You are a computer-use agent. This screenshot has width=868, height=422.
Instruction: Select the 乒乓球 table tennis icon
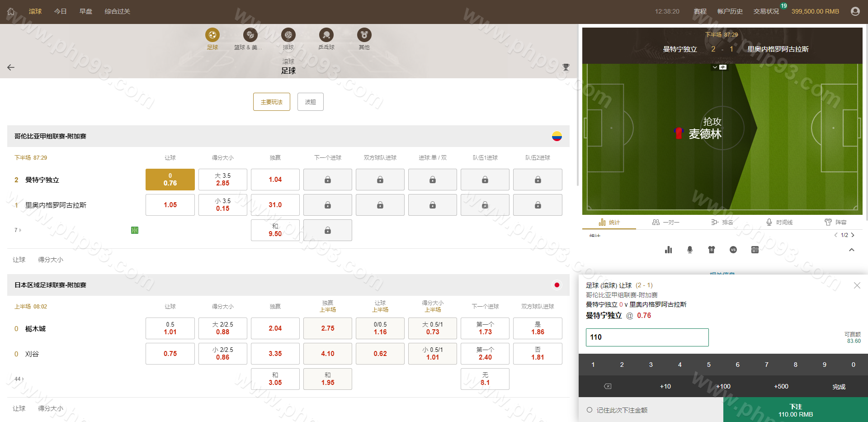point(326,35)
